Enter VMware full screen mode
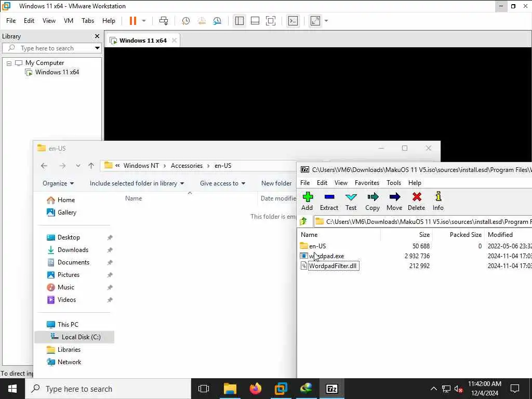532x399 pixels. point(270,21)
